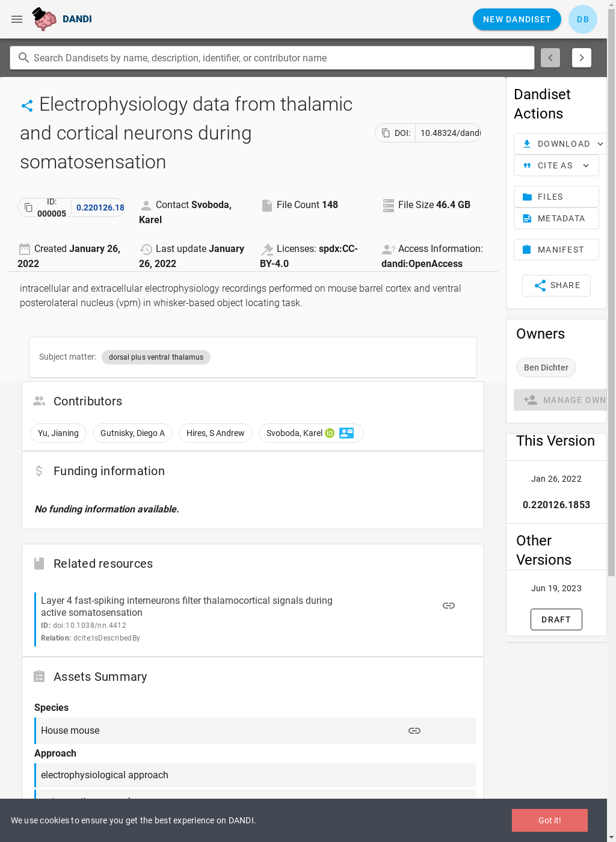Click the Licenses gavel icon
Screen dimensions: 616x842
click(267, 250)
